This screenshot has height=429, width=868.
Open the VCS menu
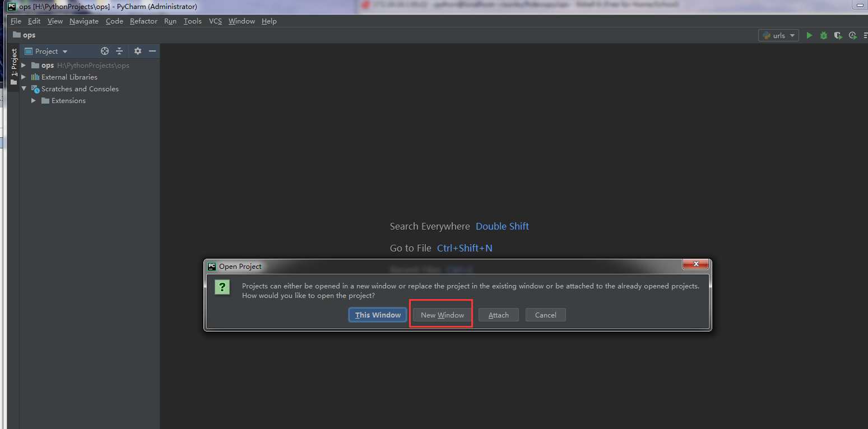click(215, 21)
